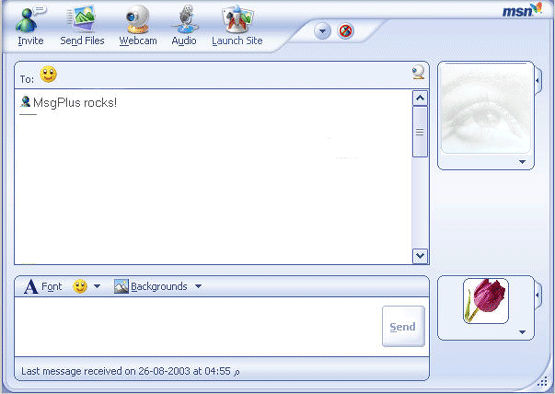Click the MSN butterfly logo
The height and width of the screenshot is (394, 555).
[x=522, y=10]
